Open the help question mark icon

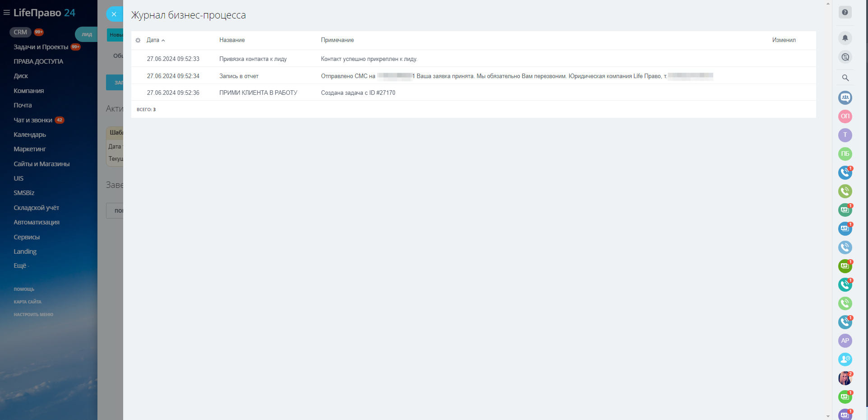[x=845, y=12]
